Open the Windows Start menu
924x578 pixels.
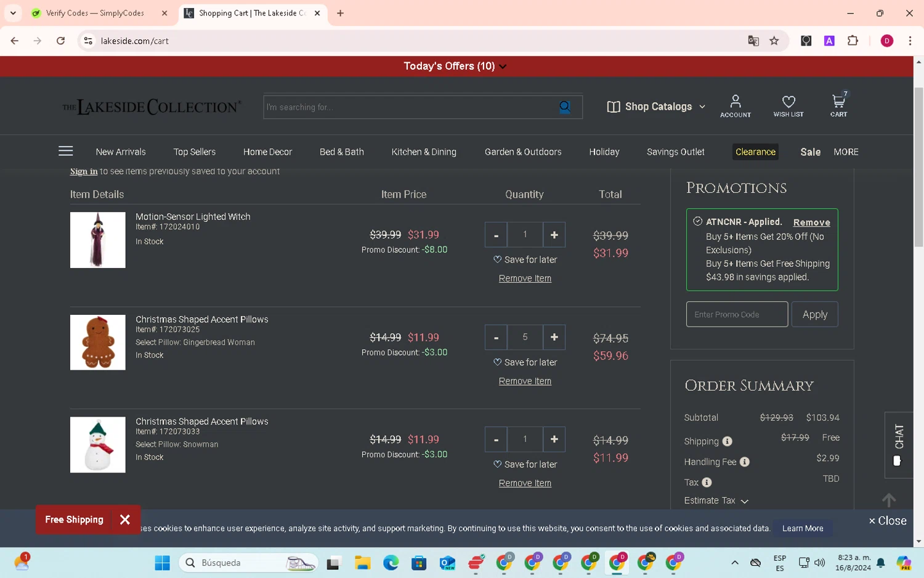pos(162,563)
